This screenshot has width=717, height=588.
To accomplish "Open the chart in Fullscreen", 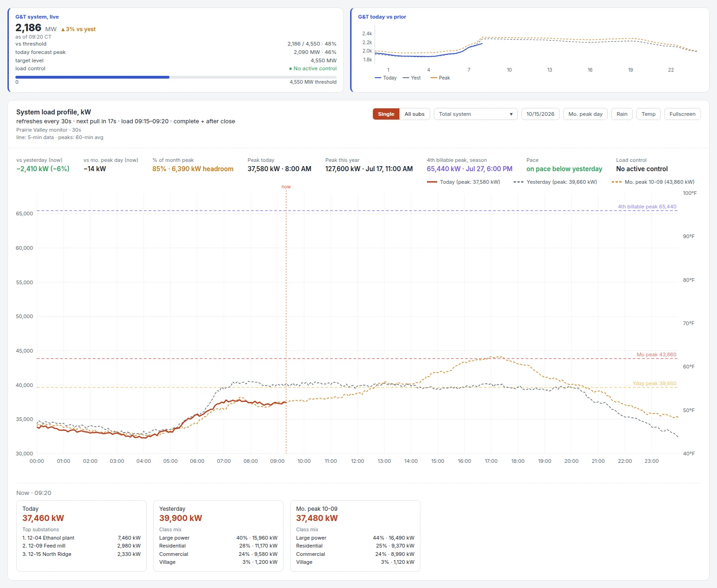I will (682, 114).
